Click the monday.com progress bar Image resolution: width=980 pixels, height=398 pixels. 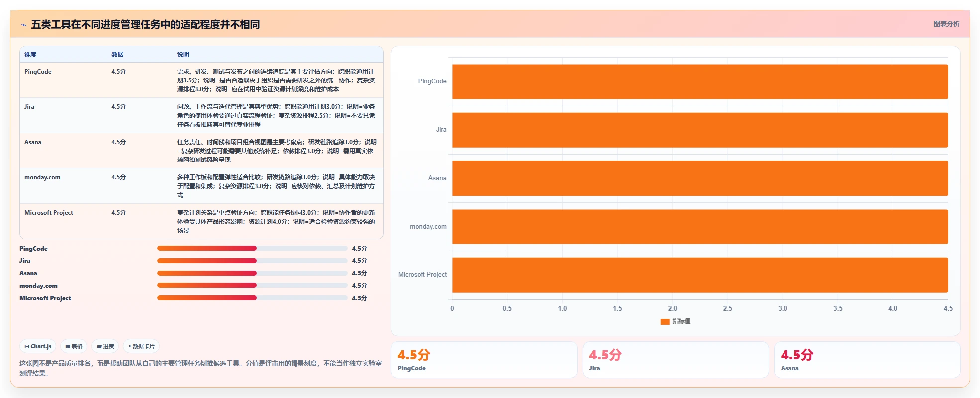[252, 285]
